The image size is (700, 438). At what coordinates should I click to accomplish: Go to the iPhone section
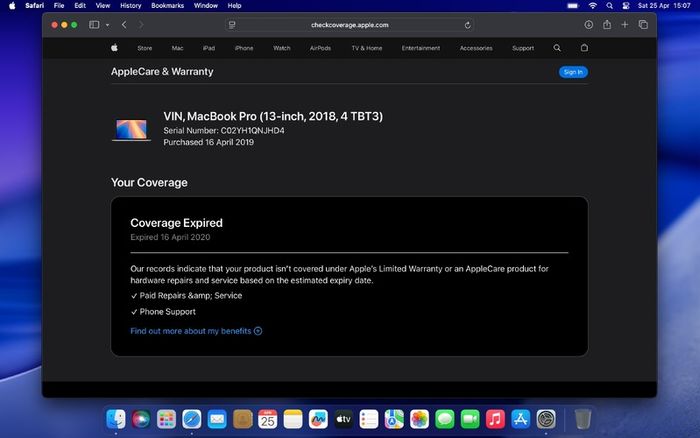(244, 48)
